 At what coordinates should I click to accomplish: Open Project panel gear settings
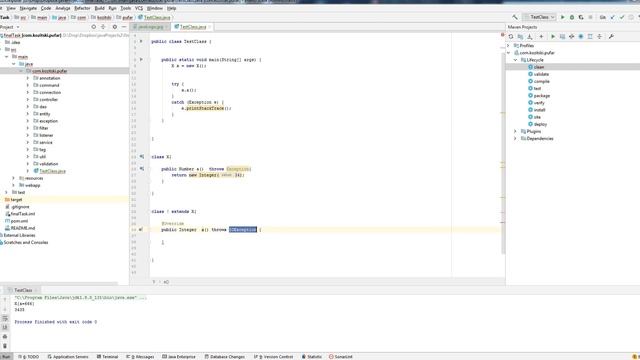115,27
